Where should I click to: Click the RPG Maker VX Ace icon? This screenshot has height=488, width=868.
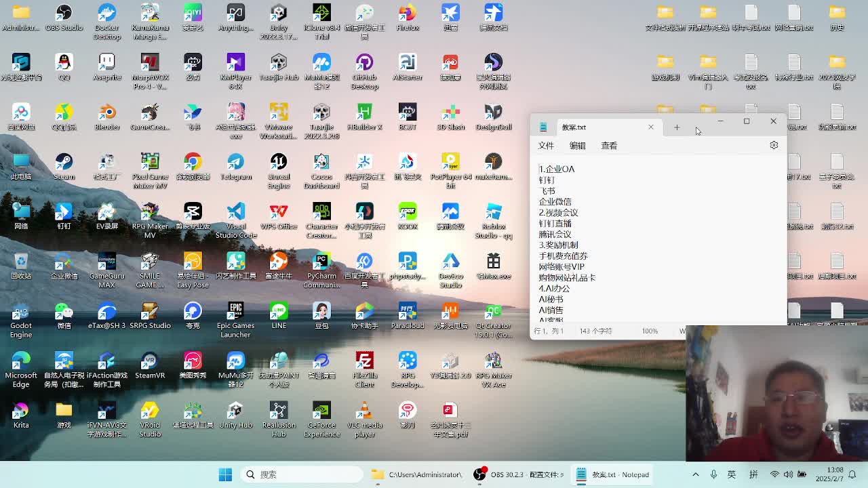coord(493,369)
